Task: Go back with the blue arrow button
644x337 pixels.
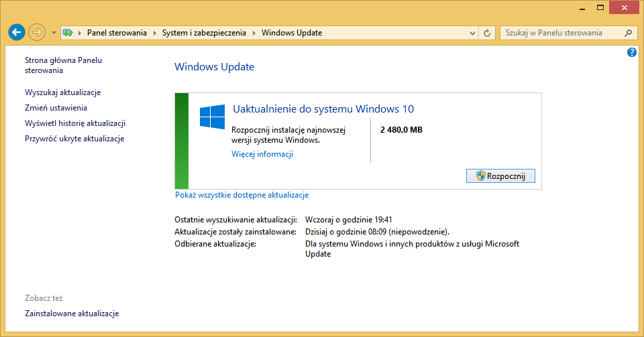Action: coord(16,32)
